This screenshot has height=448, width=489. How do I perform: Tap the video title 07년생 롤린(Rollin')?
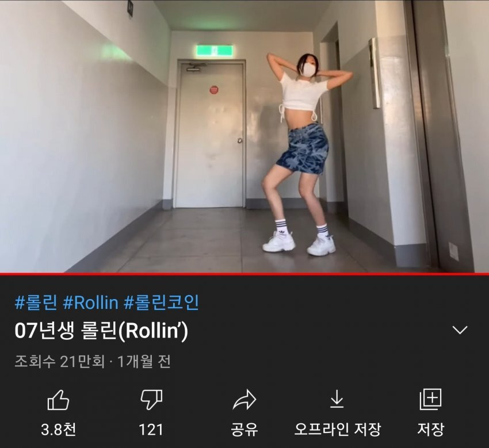pyautogui.click(x=101, y=331)
